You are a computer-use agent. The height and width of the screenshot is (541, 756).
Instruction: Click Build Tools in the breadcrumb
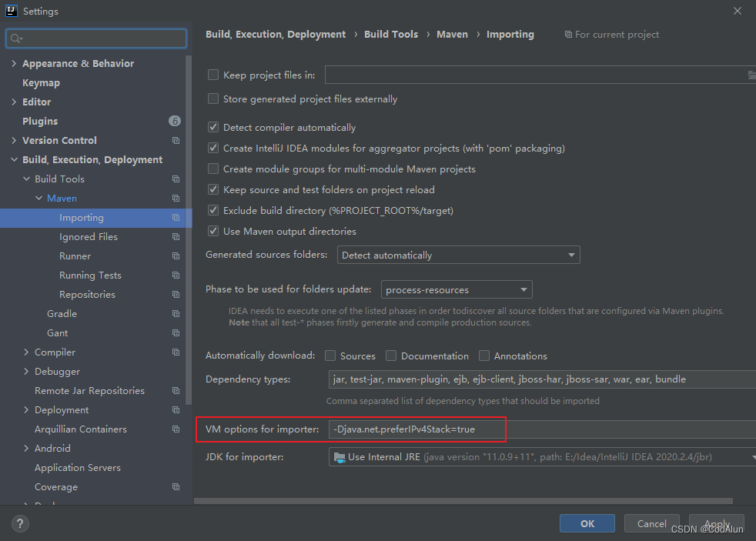(x=391, y=34)
